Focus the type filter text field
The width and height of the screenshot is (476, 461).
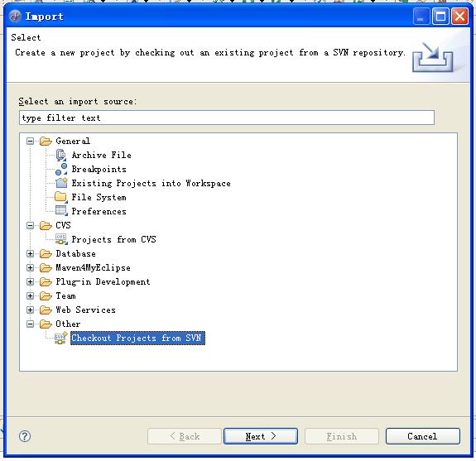[x=227, y=118]
